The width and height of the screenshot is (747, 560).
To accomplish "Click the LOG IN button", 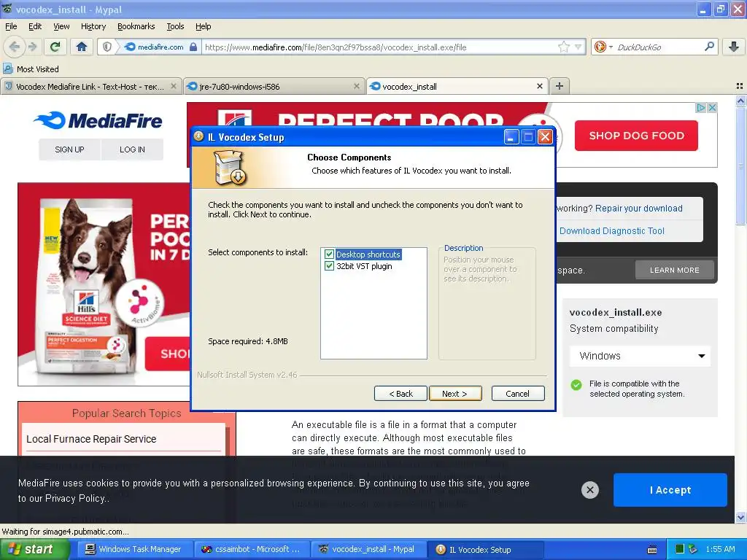I will [133, 149].
